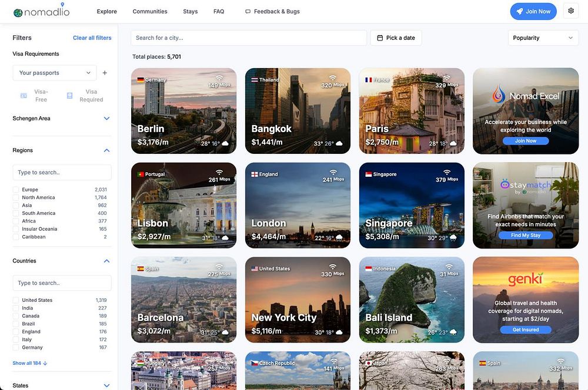Open the New York City card
The image size is (588, 390).
point(298,300)
